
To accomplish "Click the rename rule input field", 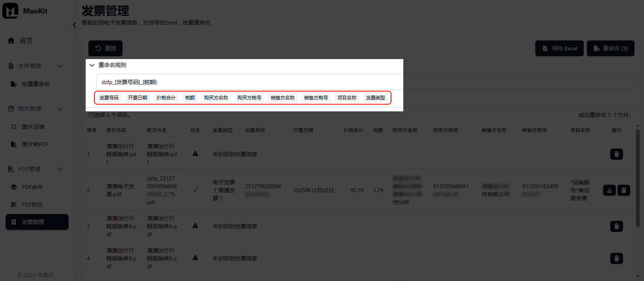I will [x=250, y=82].
